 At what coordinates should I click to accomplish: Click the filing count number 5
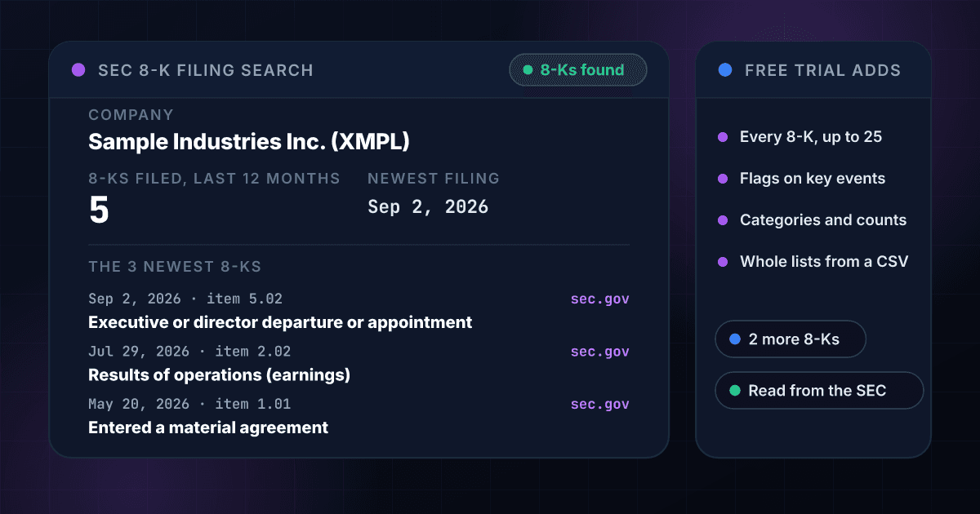(99, 210)
